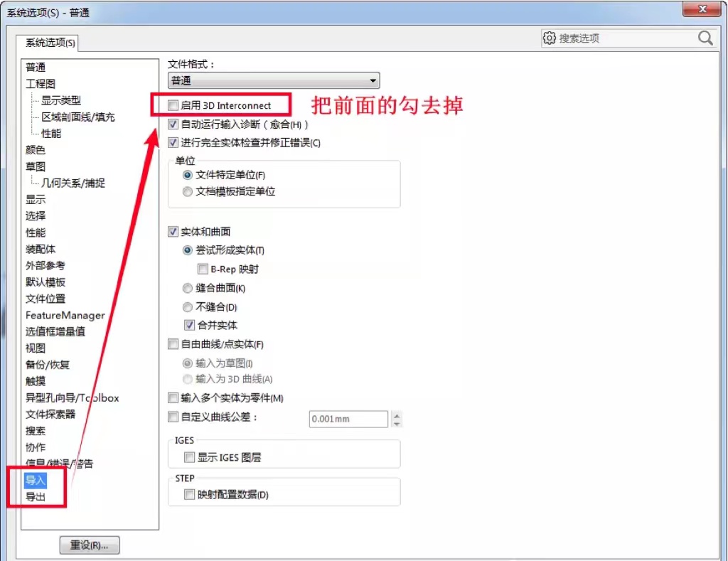Open 区域剖面线/填充 tree item
This screenshot has width=728, height=561.
(78, 117)
